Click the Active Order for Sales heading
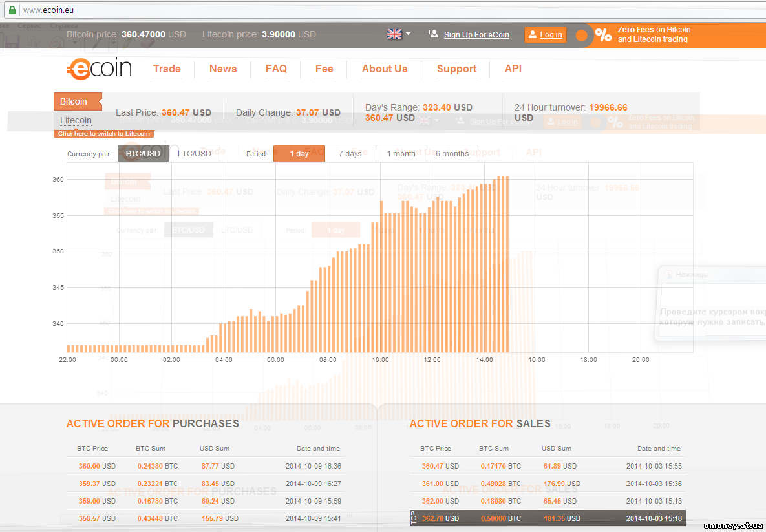The image size is (766, 532). tap(480, 423)
